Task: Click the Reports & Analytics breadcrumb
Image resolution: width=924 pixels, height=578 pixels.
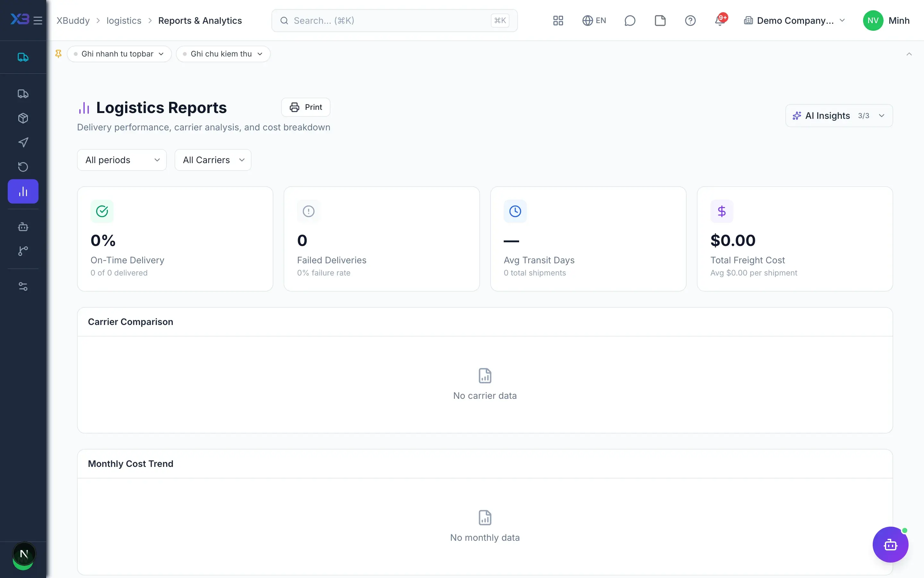Action: point(200,21)
